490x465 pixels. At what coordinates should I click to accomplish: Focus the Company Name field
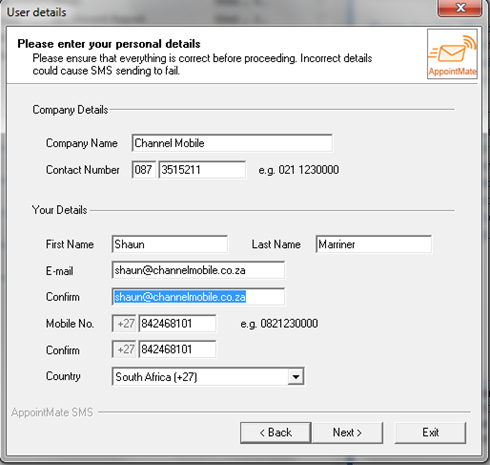(232, 143)
